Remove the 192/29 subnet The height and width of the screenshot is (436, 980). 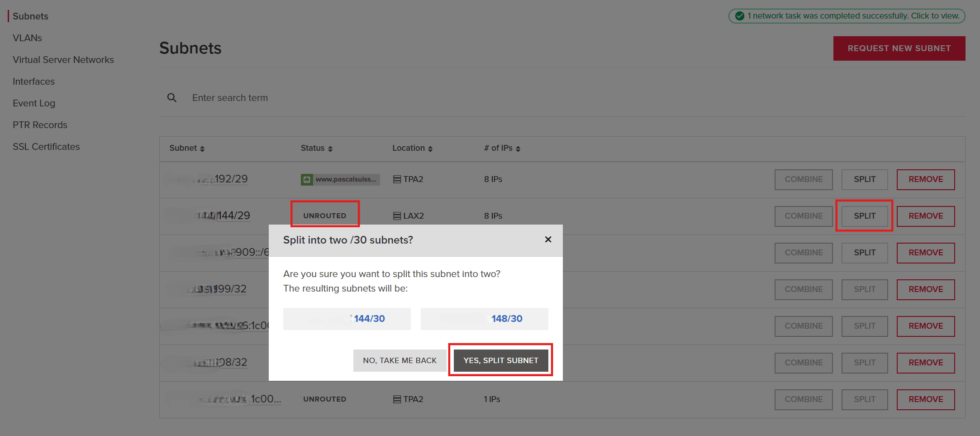pyautogui.click(x=926, y=179)
